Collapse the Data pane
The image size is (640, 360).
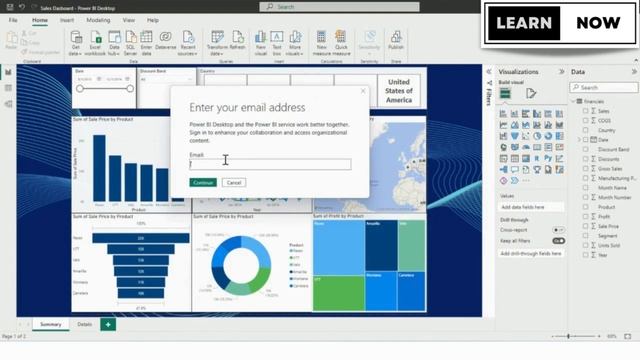click(634, 72)
